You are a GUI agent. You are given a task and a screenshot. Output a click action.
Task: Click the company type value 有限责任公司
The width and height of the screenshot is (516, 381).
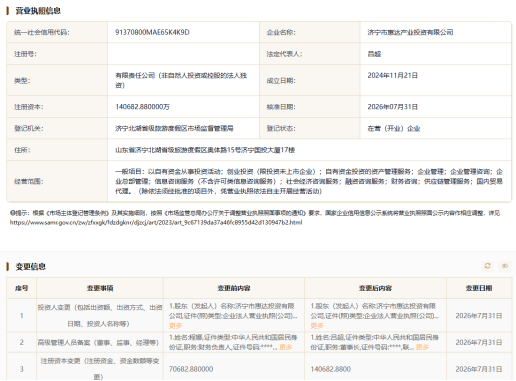point(181,80)
